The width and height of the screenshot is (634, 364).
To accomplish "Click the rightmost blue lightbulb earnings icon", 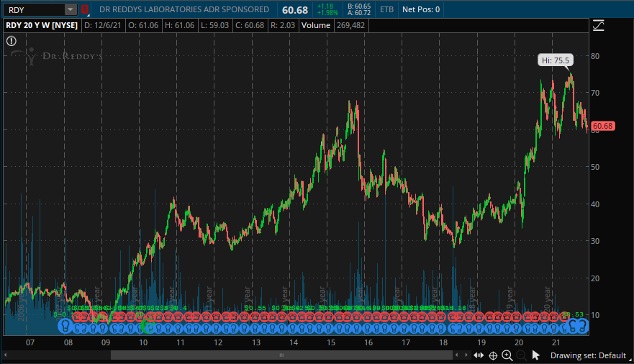I will pos(582,326).
